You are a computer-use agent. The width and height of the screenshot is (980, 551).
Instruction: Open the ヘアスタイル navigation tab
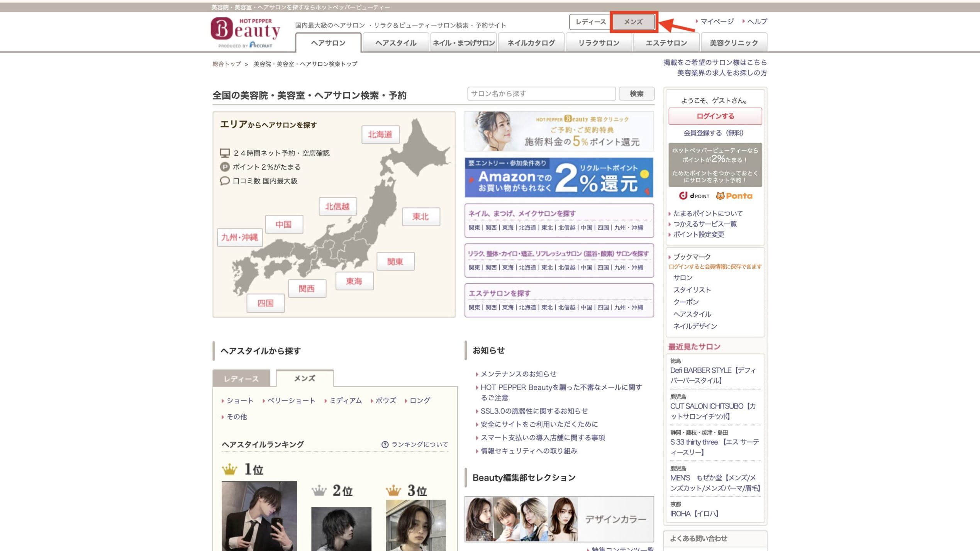click(395, 43)
